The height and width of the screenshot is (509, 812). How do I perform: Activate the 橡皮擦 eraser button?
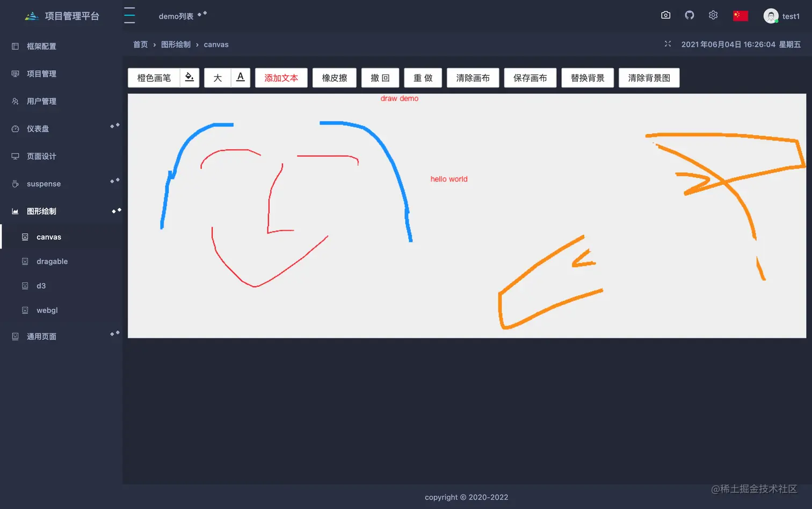pos(335,78)
